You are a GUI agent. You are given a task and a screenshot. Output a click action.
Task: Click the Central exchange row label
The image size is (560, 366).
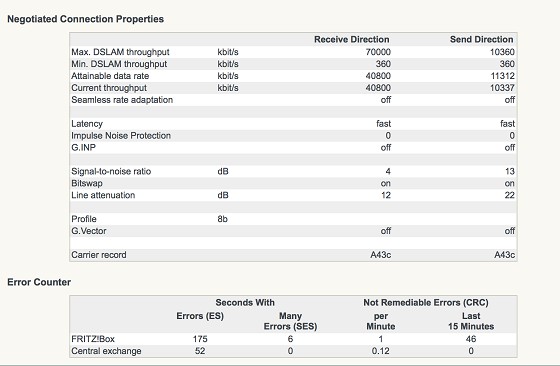coord(106,351)
